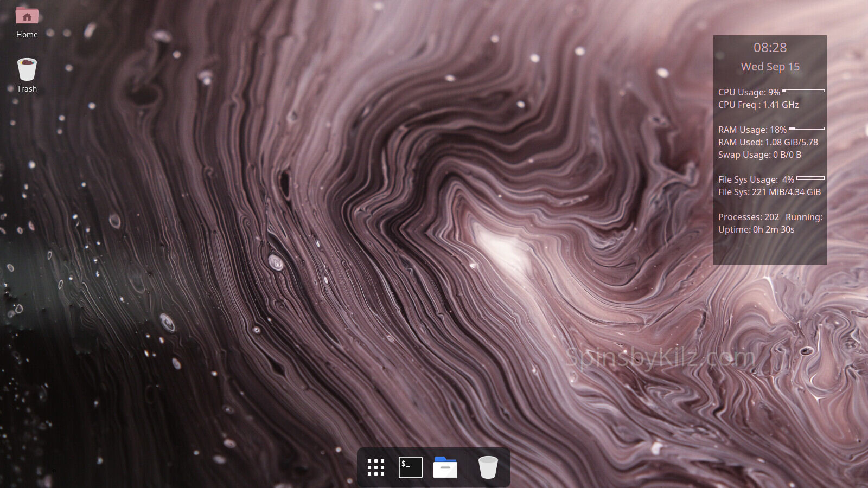Click the CPU Freq 1.41 GHz line
The image size is (868, 488).
758,105
